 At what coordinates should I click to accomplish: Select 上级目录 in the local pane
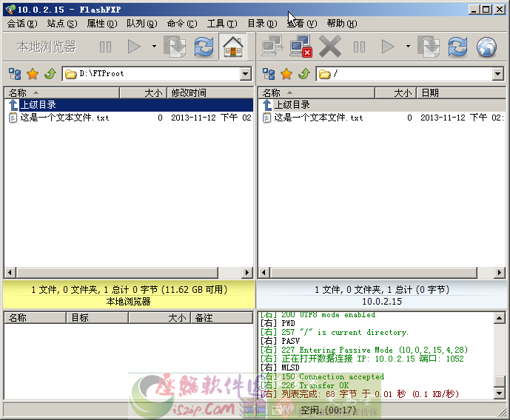point(129,105)
